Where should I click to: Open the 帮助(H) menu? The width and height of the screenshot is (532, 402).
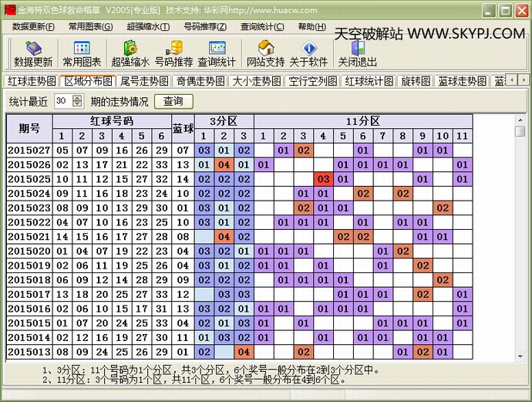[x=311, y=26]
